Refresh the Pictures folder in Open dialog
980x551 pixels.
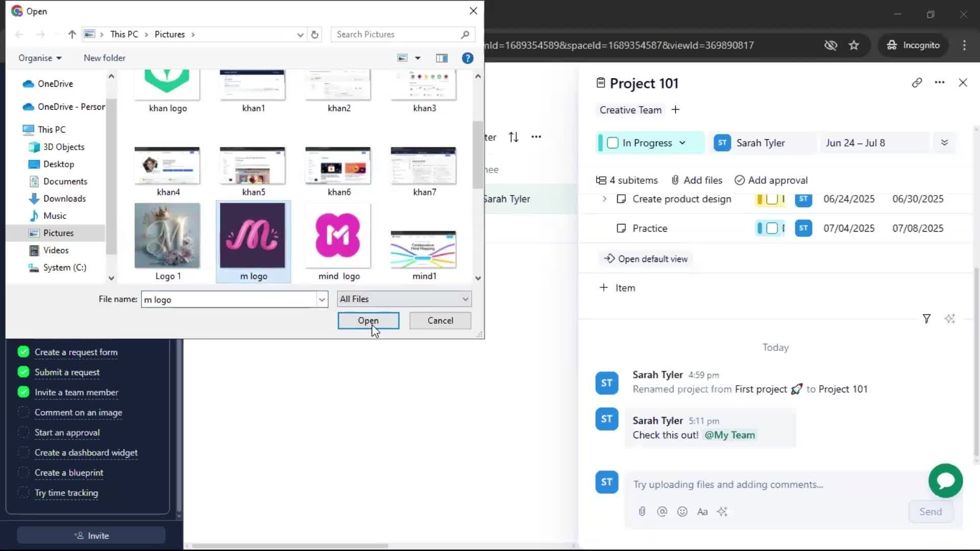click(315, 34)
